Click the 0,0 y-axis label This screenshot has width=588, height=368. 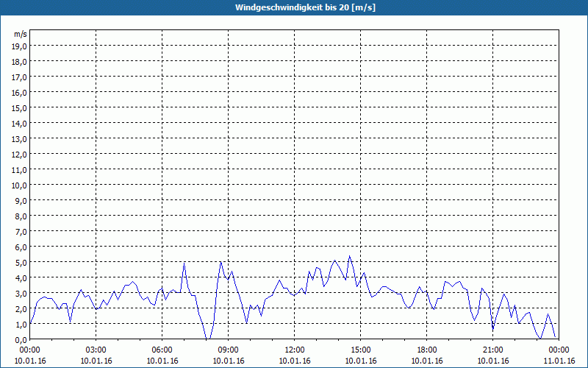(x=21, y=340)
